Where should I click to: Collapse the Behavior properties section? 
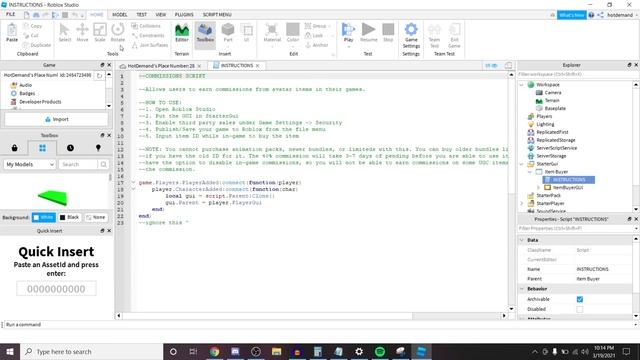(x=522, y=289)
